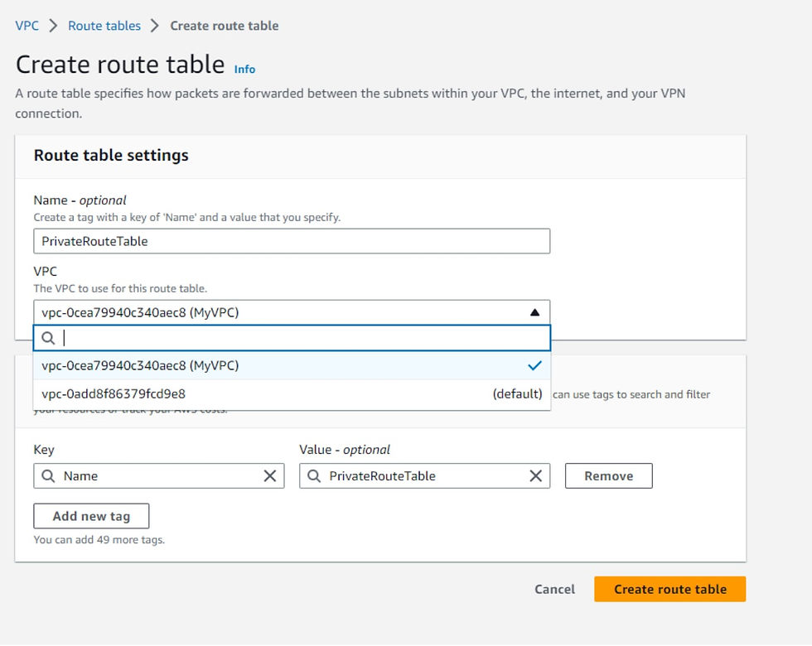The image size is (812, 646).
Task: Choose default VPC vpc-0add8f86379fcd9e8
Action: 292,394
